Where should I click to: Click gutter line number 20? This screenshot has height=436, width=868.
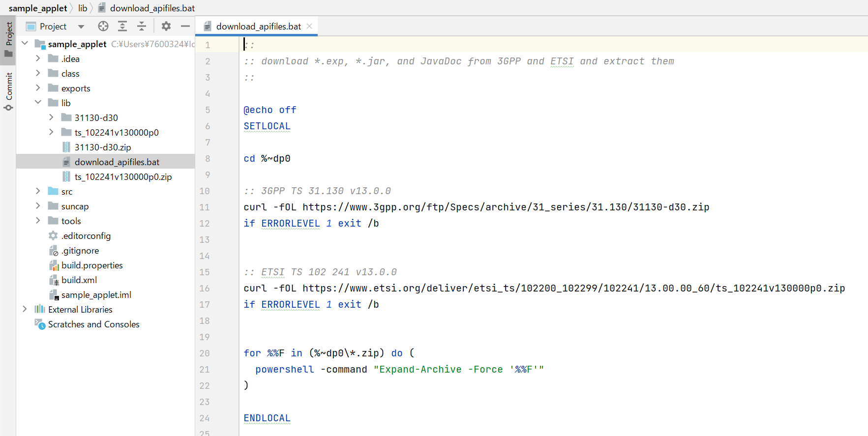pyautogui.click(x=205, y=353)
